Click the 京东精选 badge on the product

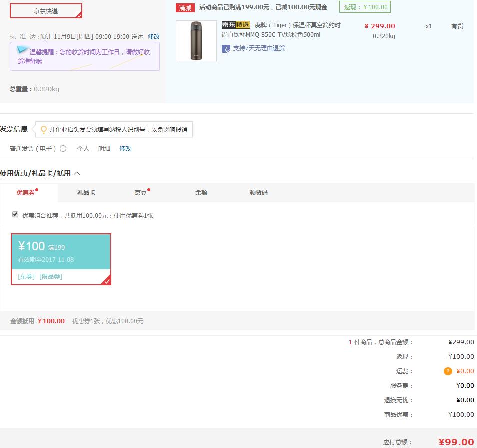click(x=236, y=25)
